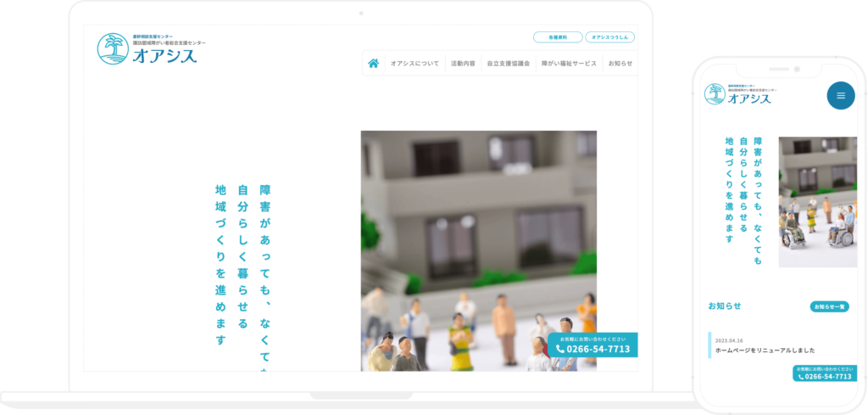
Task: Click 地域づくりを進めます text on the phone
Action: pos(730,190)
